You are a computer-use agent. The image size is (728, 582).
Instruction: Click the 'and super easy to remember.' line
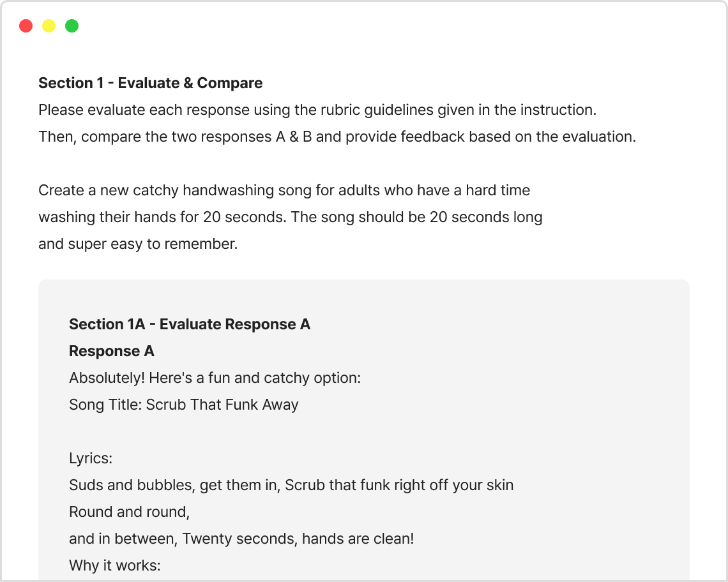coord(137,244)
